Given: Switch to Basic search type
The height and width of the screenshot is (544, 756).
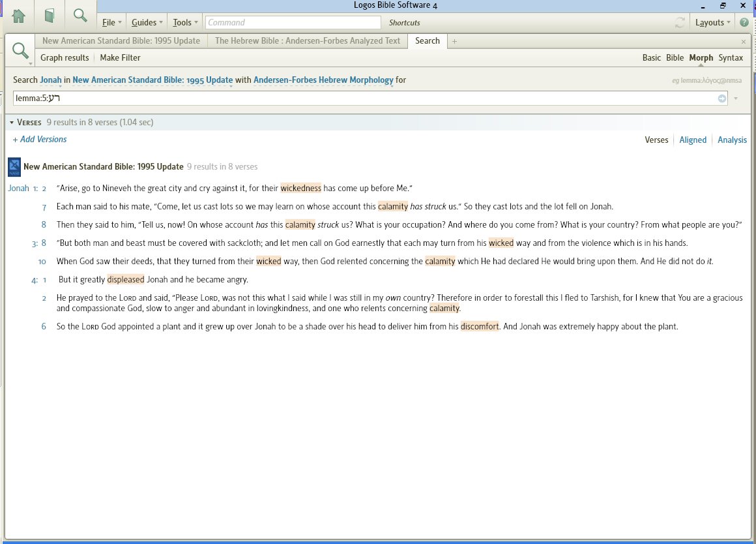Looking at the screenshot, I should [x=651, y=57].
